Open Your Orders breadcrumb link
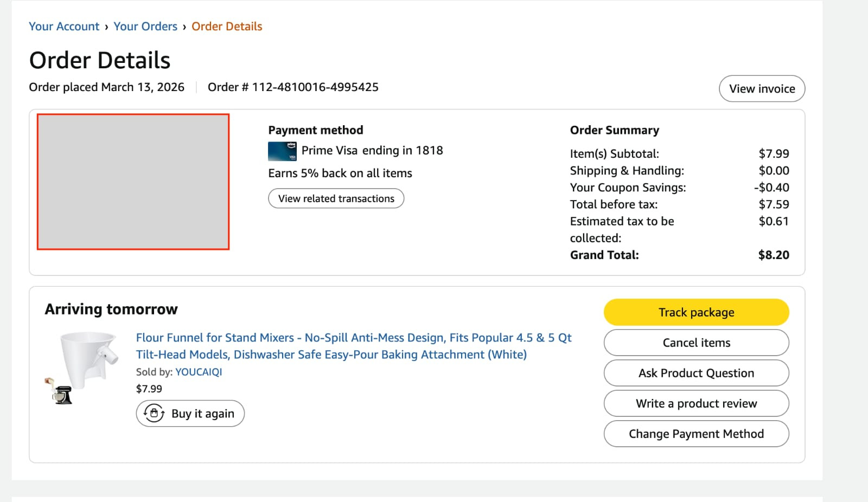 [x=145, y=27]
